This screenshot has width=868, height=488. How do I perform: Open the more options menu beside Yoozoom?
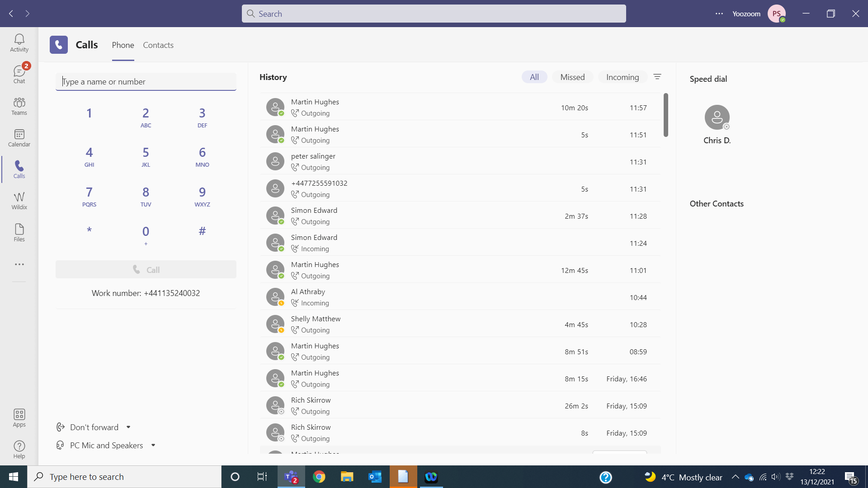coord(719,14)
